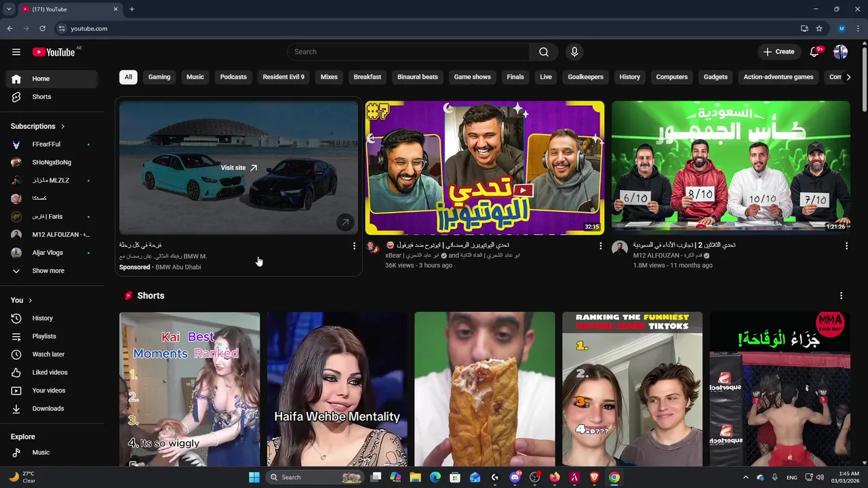Click the YouTube logo

click(54, 52)
